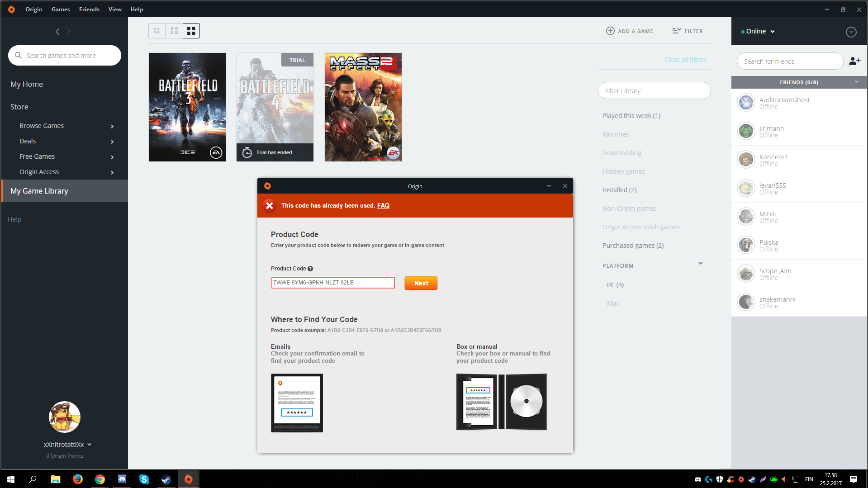Viewport: 868px width, 488px height.
Task: Open the Games menu
Action: pyautogui.click(x=61, y=9)
